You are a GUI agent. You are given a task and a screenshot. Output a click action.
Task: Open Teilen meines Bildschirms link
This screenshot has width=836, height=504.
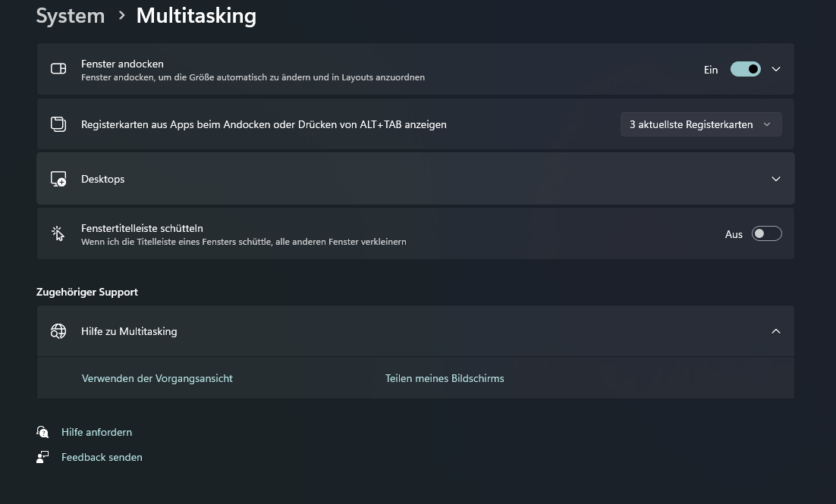(445, 378)
